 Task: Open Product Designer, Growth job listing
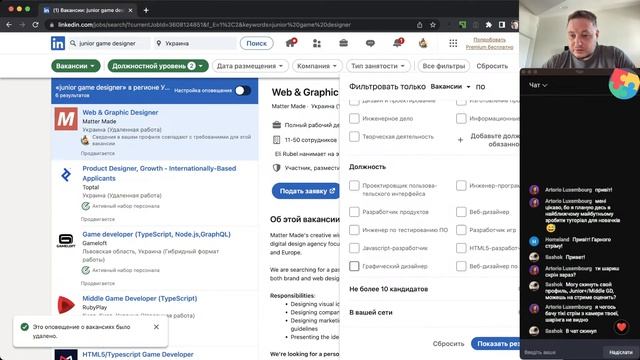tap(159, 173)
